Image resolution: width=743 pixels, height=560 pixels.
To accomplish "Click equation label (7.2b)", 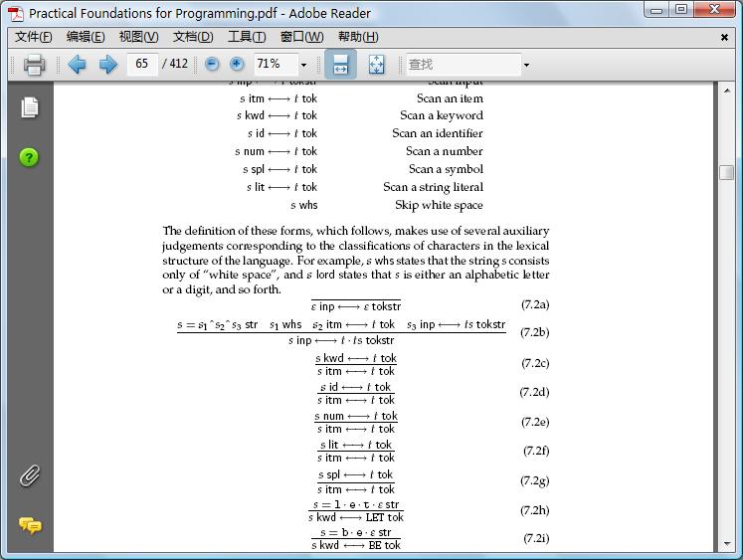I will [x=534, y=332].
